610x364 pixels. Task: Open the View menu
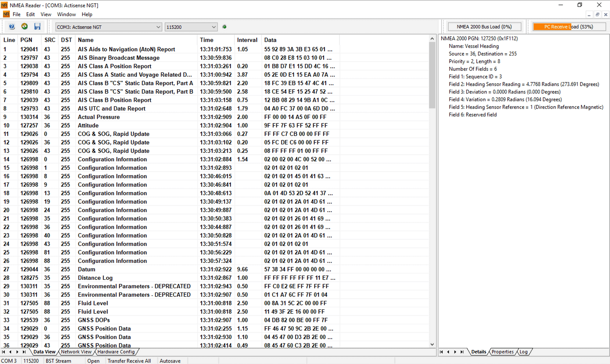pyautogui.click(x=46, y=14)
